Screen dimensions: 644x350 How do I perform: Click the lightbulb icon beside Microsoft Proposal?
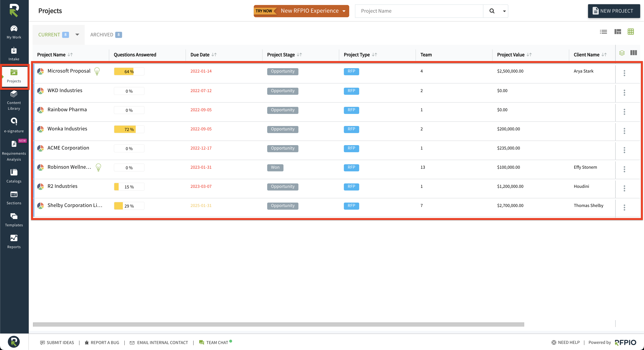point(97,71)
